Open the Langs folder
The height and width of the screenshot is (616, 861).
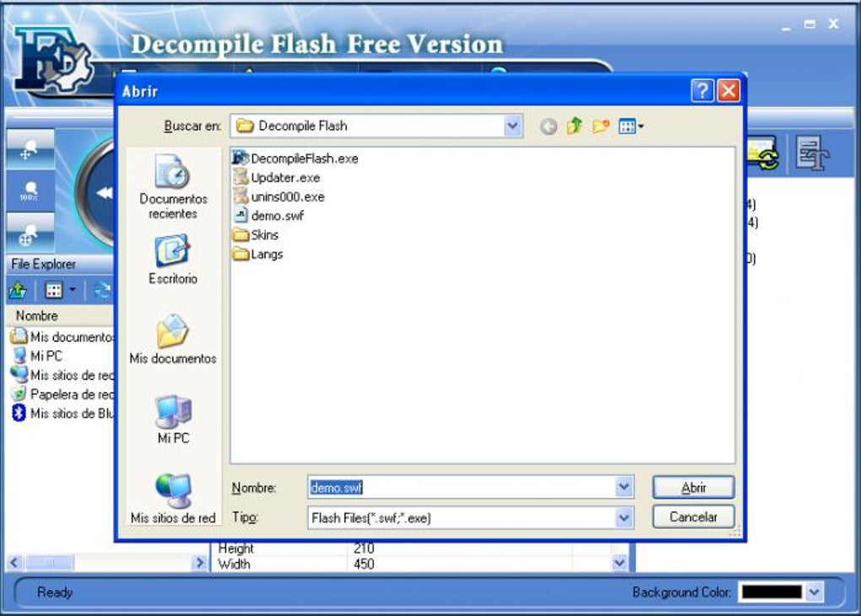tap(258, 254)
